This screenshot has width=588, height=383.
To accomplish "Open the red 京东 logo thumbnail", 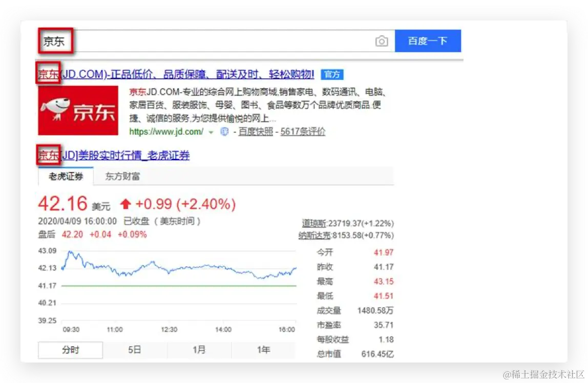I will [78, 111].
